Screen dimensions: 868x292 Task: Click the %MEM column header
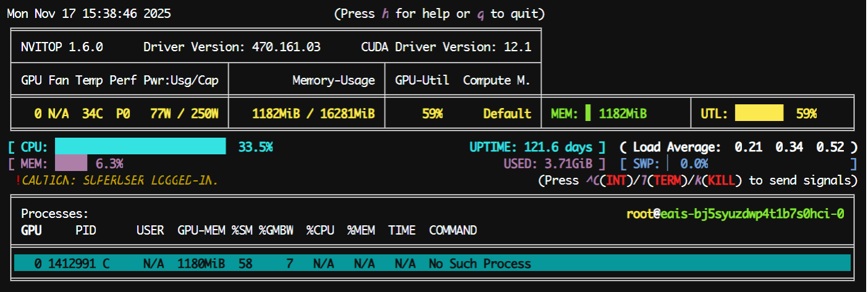(x=361, y=230)
